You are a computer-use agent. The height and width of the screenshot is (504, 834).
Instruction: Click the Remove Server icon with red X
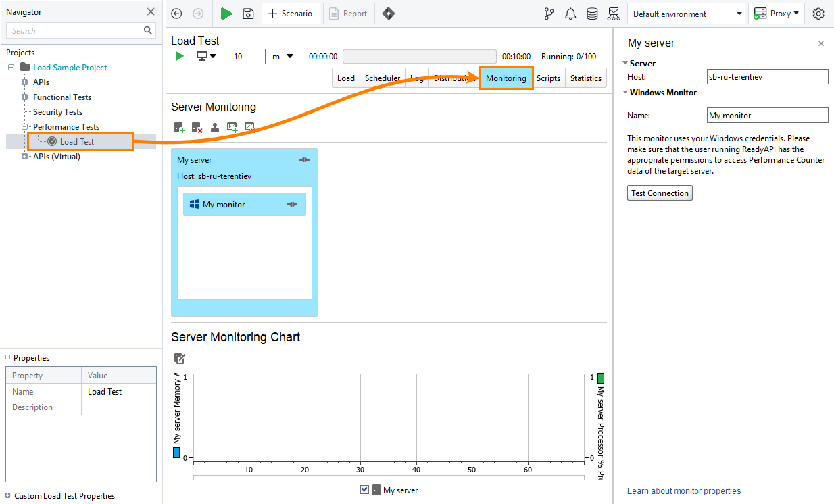(x=197, y=127)
